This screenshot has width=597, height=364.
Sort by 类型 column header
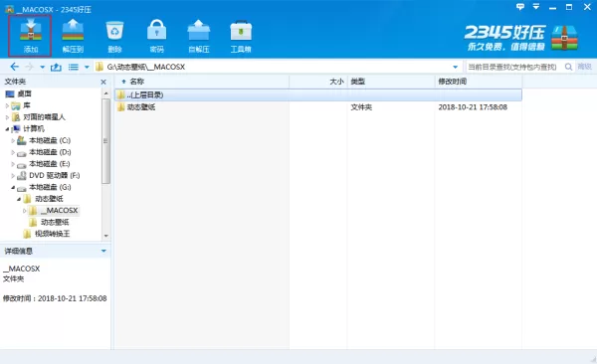[x=391, y=82]
